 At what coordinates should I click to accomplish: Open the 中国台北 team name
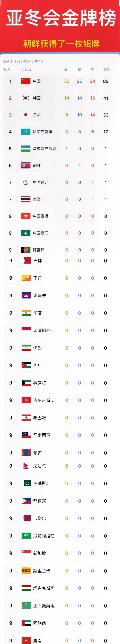pyautogui.click(x=41, y=182)
